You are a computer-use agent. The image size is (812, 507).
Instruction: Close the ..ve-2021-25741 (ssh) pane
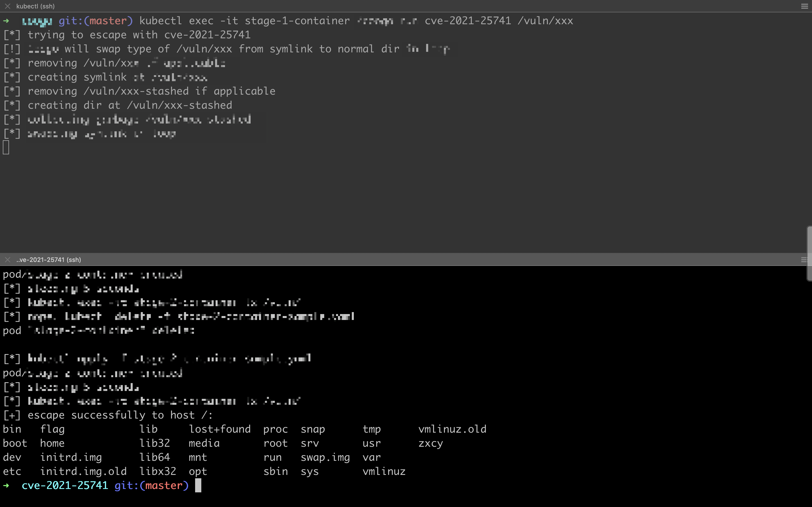(8, 259)
